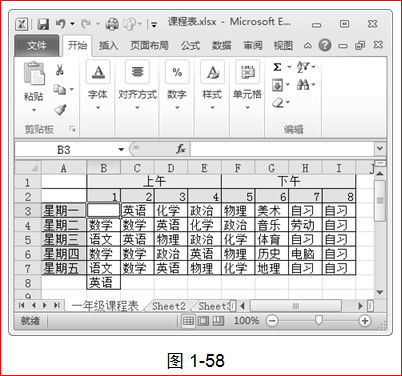Select the Format Painter brush icon
The image size is (402, 376).
pos(60,109)
